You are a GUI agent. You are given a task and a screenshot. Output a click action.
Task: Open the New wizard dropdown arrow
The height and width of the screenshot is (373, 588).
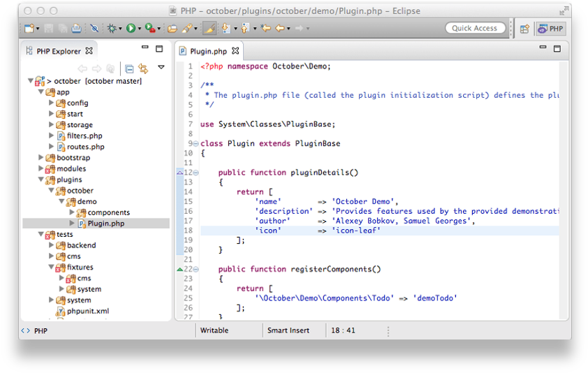coord(38,29)
